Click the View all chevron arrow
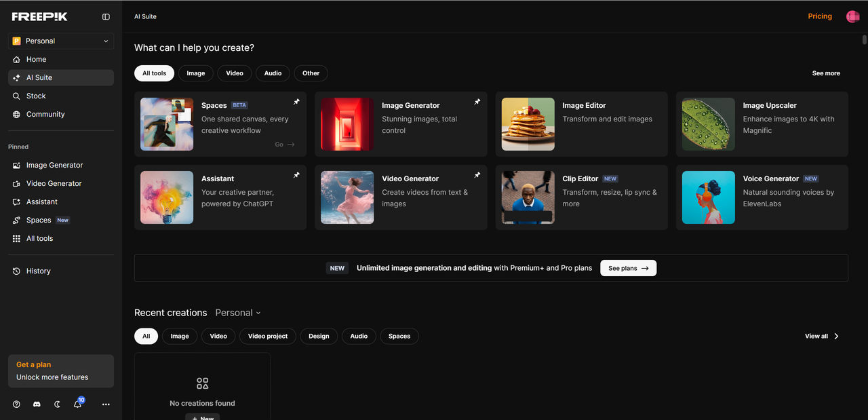Viewport: 868px width, 420px height. [836, 336]
